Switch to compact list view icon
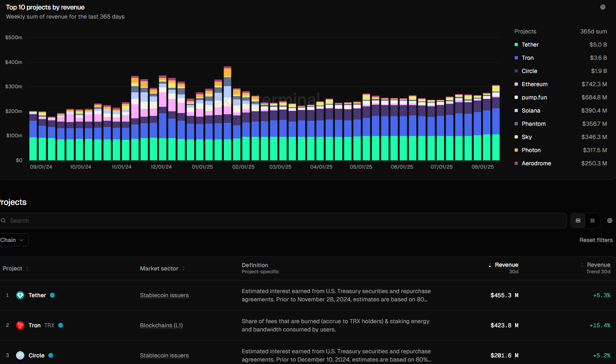 [x=592, y=221]
